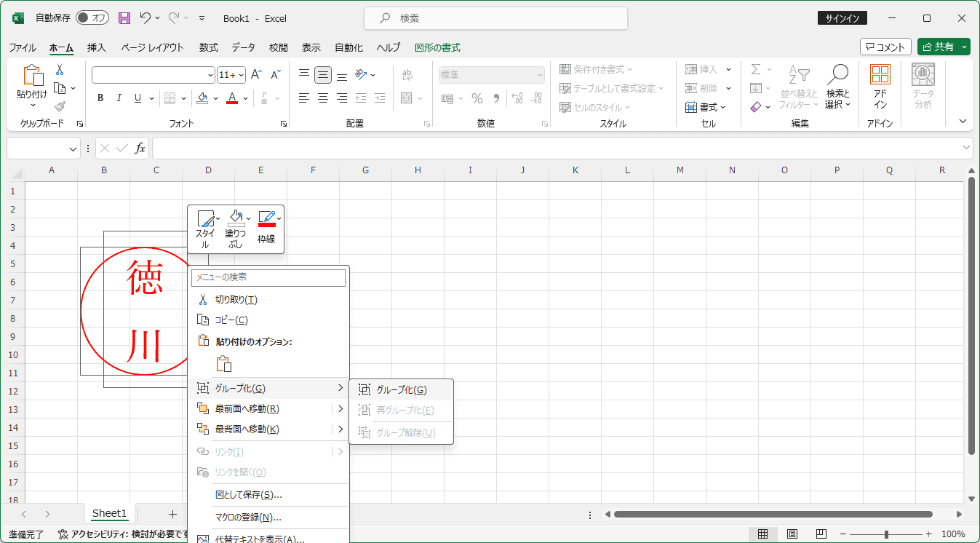The width and height of the screenshot is (980, 543).
Task: Open the Shape Format tab
Action: (437, 47)
